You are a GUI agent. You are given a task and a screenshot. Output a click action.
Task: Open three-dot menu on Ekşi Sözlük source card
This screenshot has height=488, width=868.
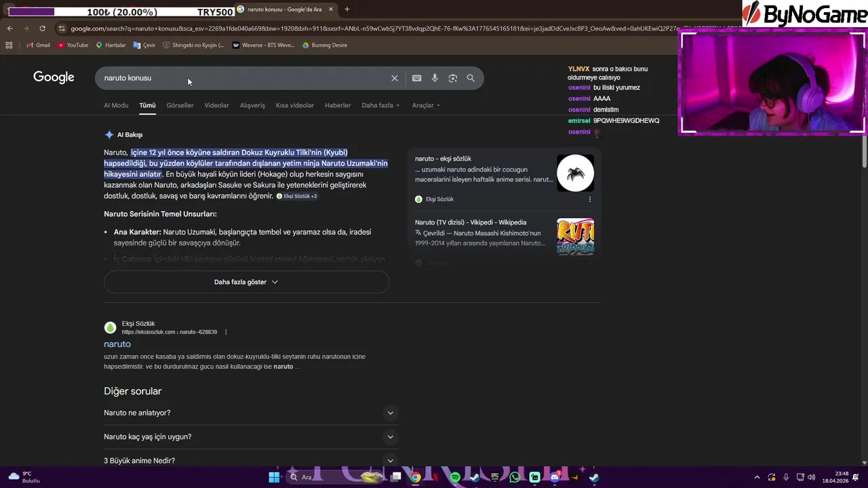[x=589, y=199]
